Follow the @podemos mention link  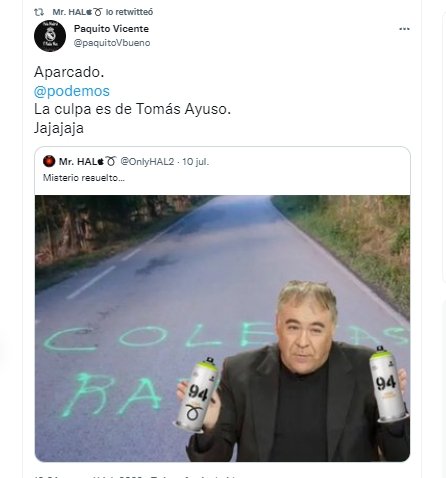click(72, 91)
